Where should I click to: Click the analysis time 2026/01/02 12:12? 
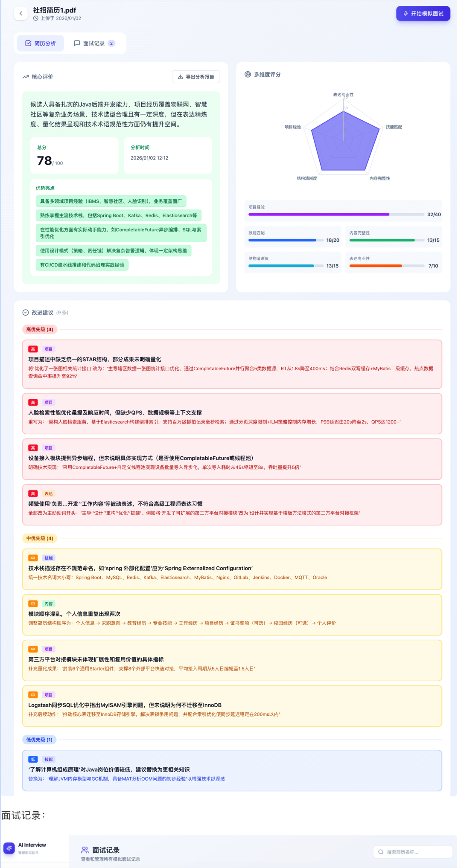click(149, 158)
